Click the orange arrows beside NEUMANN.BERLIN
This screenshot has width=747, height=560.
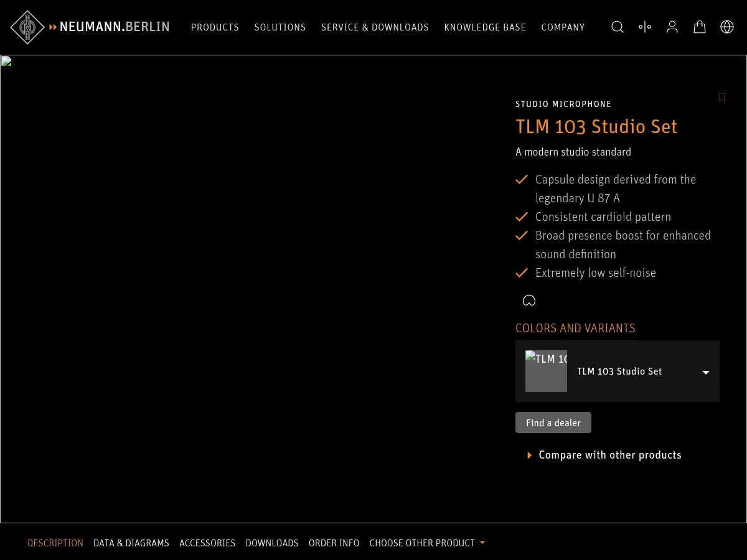pyautogui.click(x=53, y=27)
